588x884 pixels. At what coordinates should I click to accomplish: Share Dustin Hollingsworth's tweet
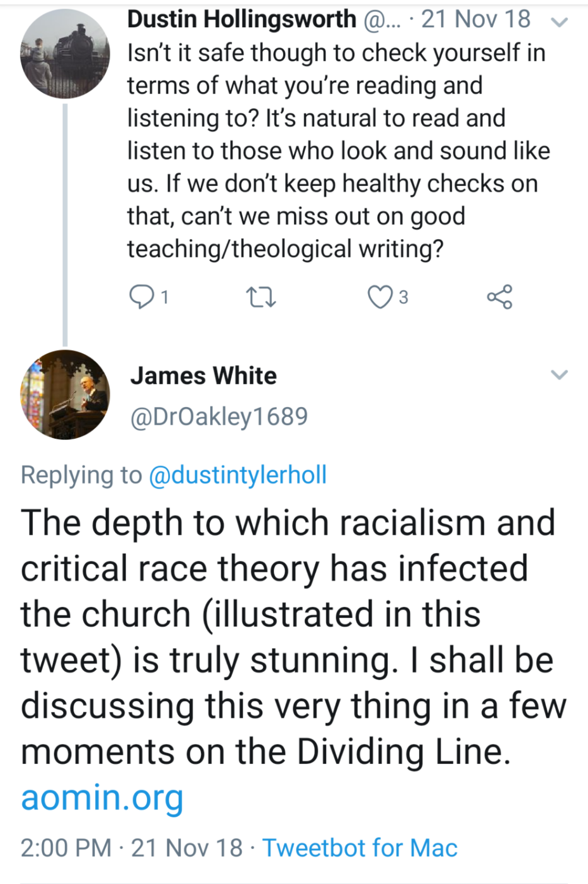click(500, 297)
